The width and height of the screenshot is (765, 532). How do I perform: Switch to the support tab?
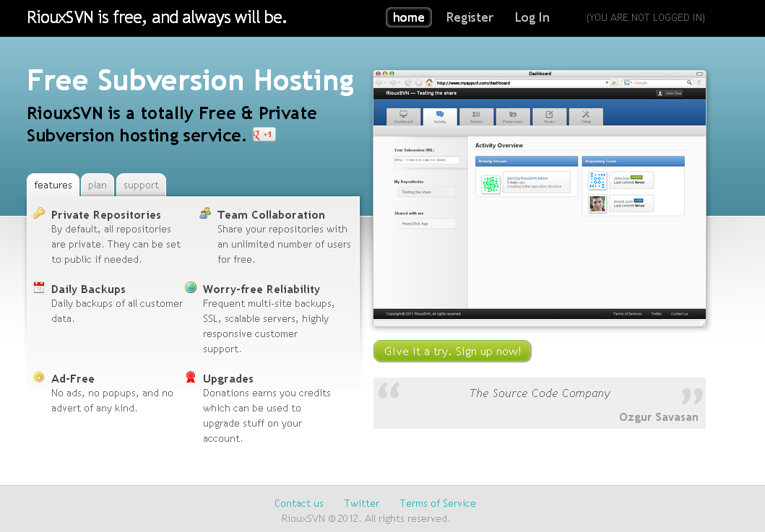click(141, 185)
